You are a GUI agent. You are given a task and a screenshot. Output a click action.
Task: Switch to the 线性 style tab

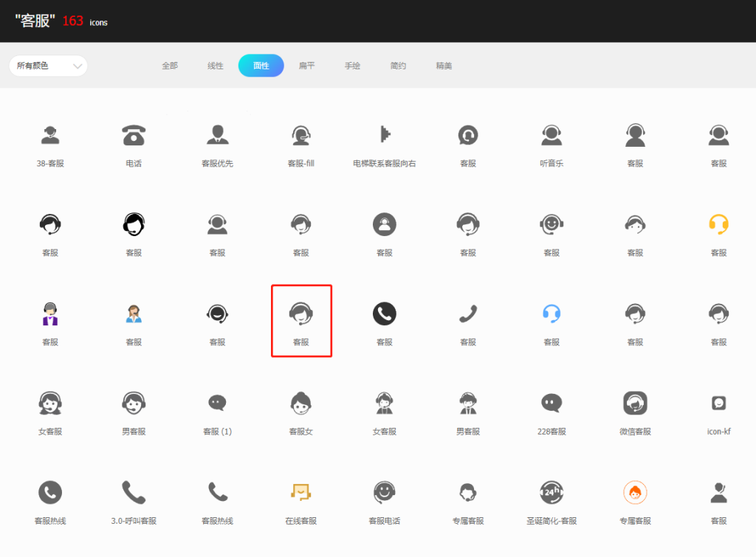click(216, 66)
